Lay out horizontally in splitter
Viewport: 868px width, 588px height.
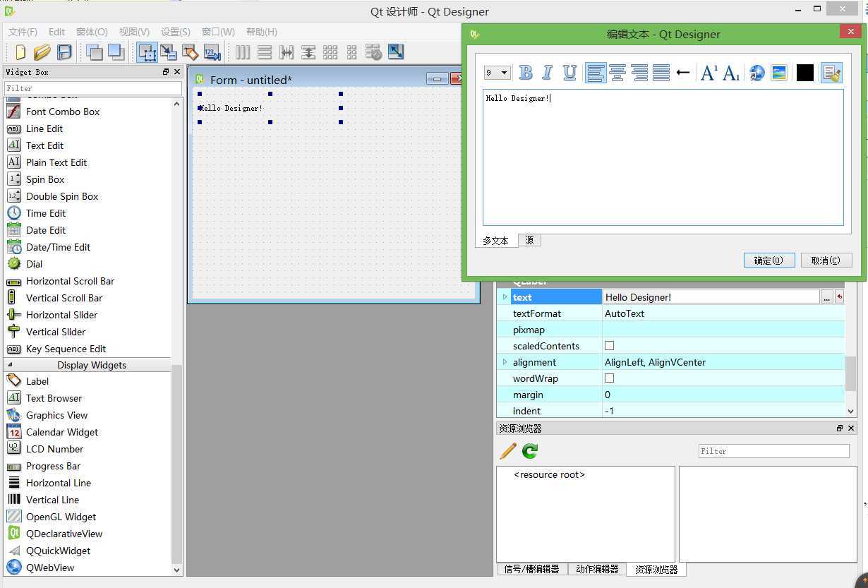click(287, 52)
